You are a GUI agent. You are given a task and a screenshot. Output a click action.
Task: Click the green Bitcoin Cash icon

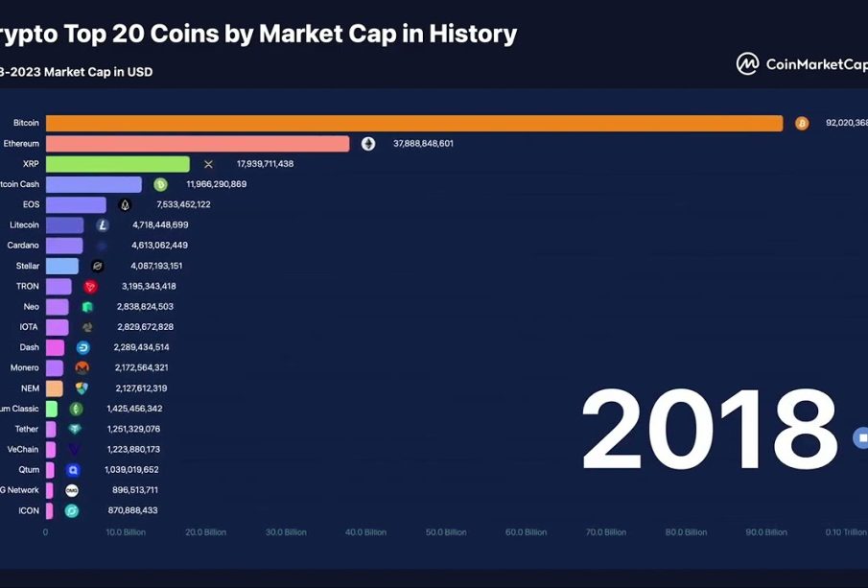pos(160,184)
